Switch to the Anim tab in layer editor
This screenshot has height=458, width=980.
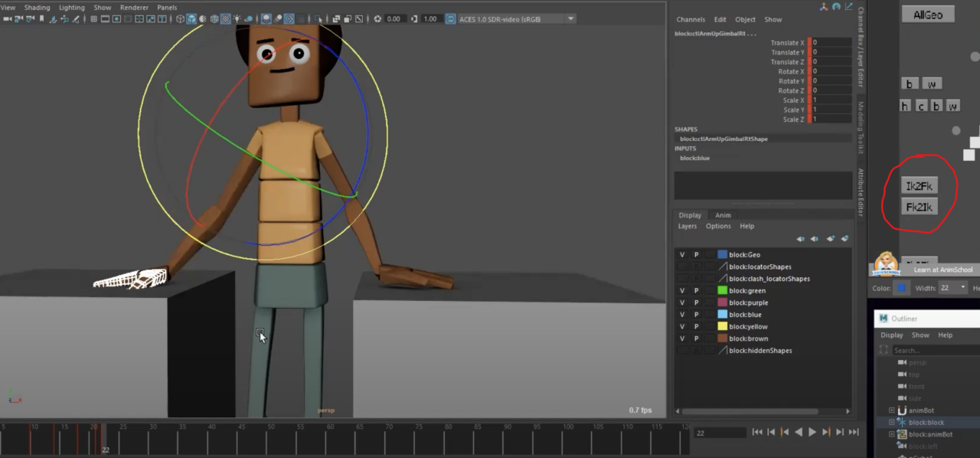tap(723, 215)
